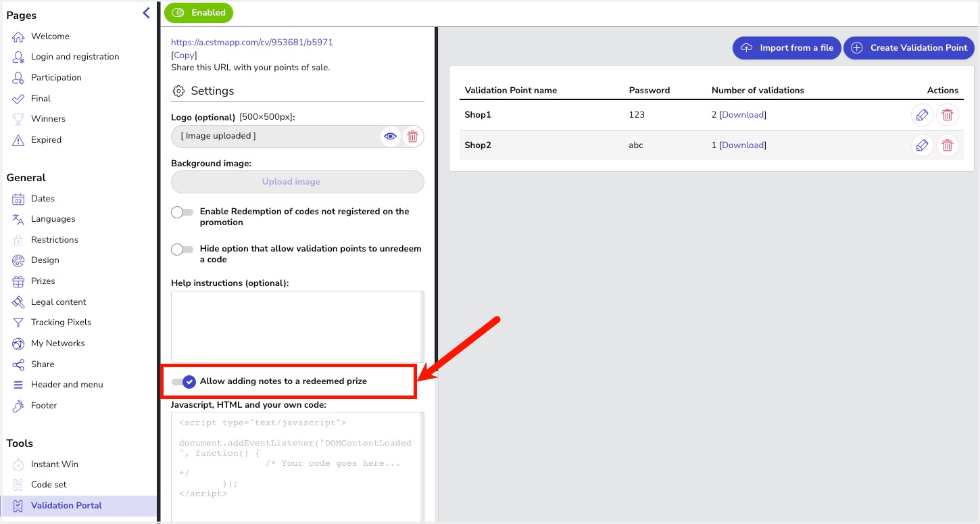Go to the Prizes section
The width and height of the screenshot is (980, 524).
click(43, 281)
